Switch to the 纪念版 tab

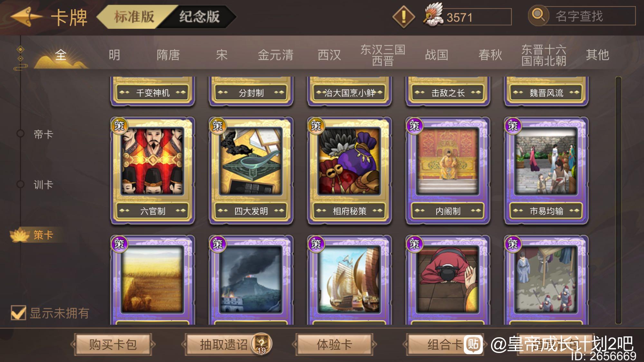click(200, 17)
